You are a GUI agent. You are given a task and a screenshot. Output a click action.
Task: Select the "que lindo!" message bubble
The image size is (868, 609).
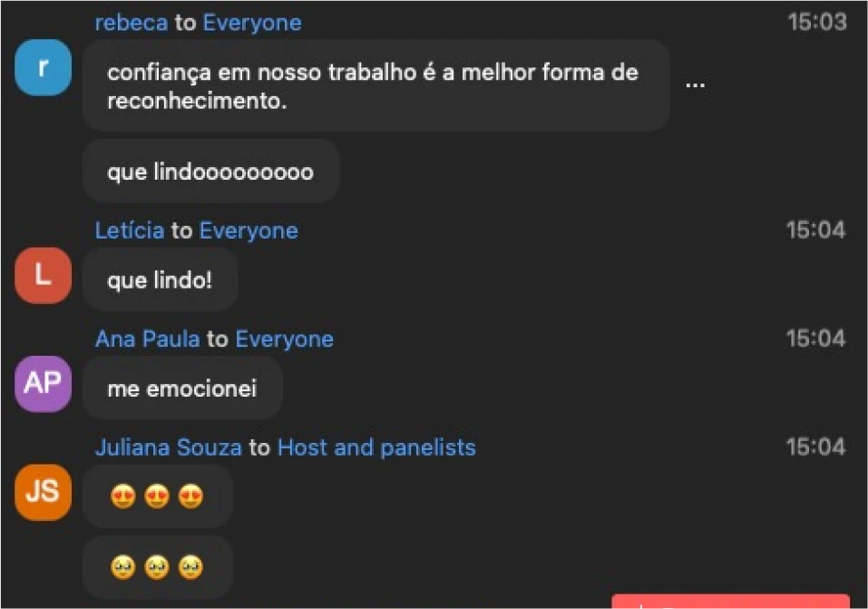(161, 280)
